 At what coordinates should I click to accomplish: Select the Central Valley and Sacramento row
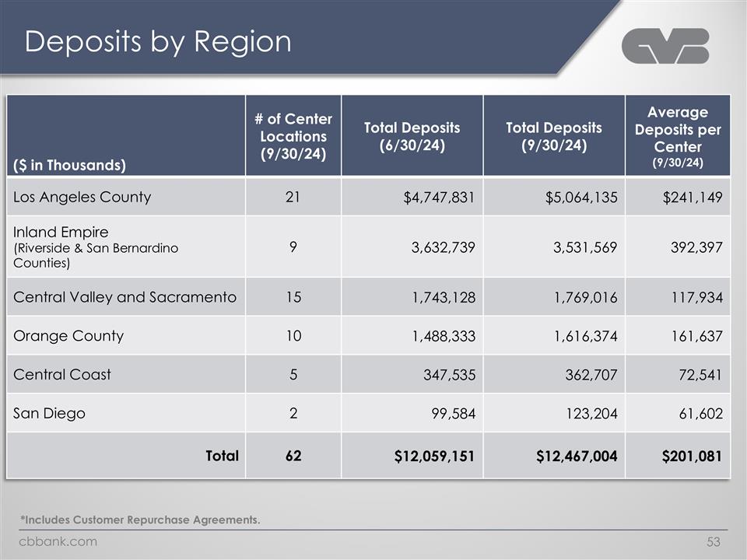pos(124,297)
